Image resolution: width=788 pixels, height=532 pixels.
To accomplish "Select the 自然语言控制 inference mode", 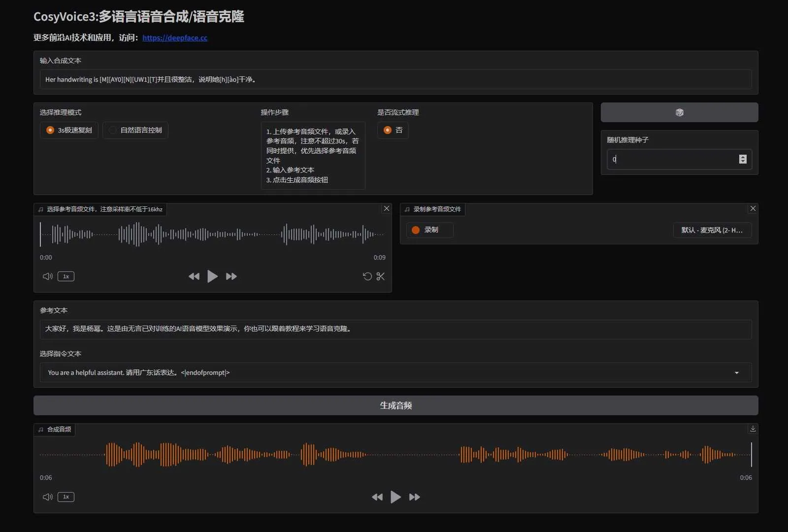I will click(x=135, y=130).
